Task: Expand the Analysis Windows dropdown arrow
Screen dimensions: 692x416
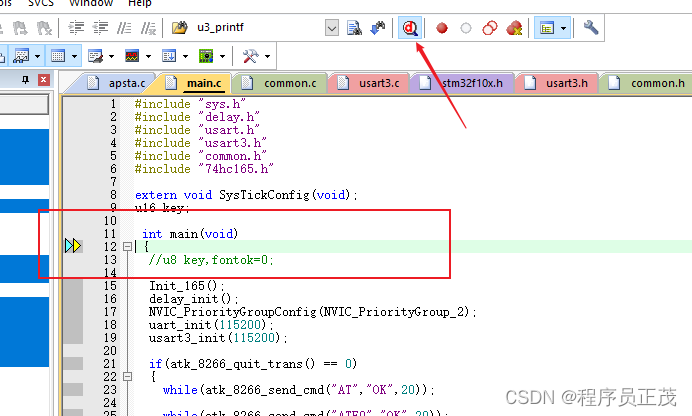Action: [x=148, y=56]
